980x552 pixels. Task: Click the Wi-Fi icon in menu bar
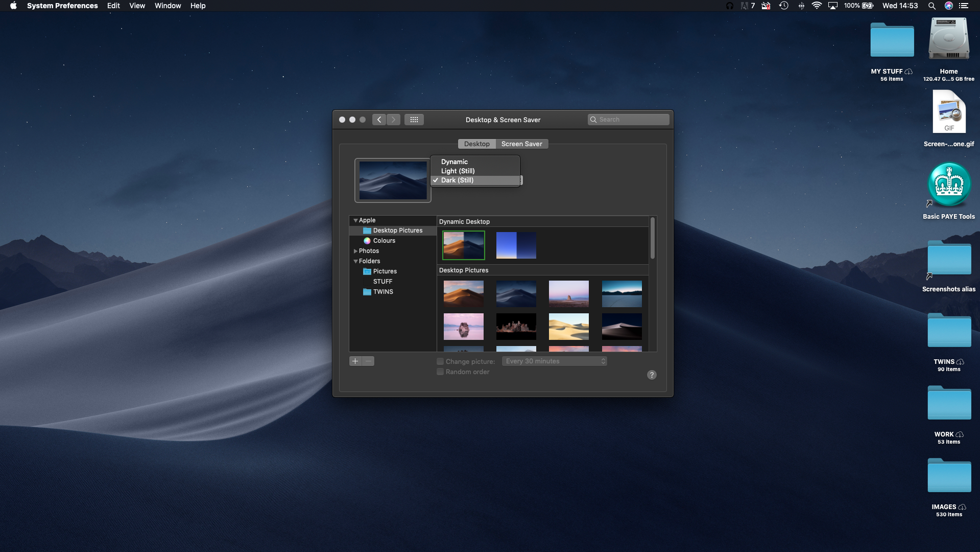coord(816,6)
